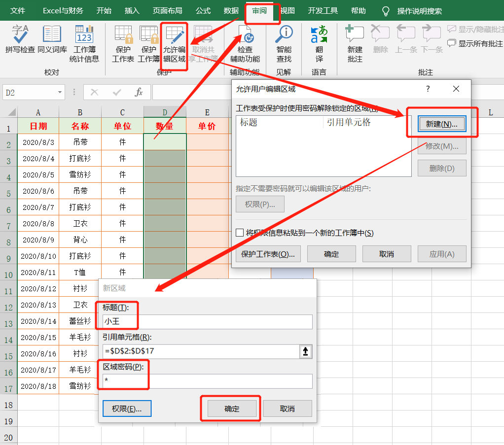Click the cell with 2020/8/18
The height and width of the screenshot is (445, 504).
(x=38, y=386)
